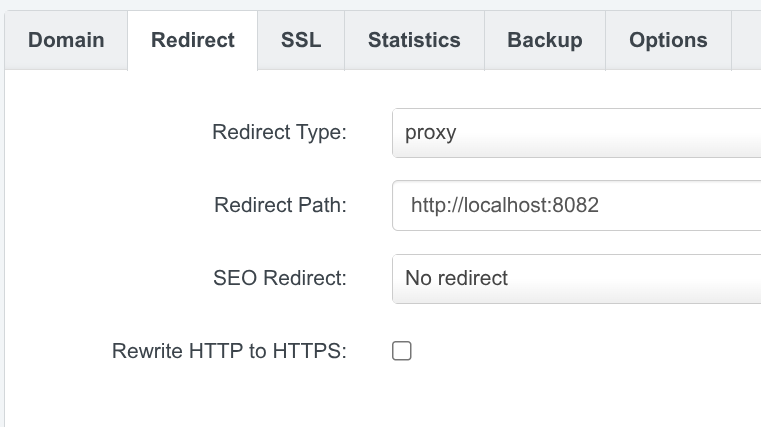Click the 'Rewrite HTTP to HTTPS:' label text

click(229, 351)
